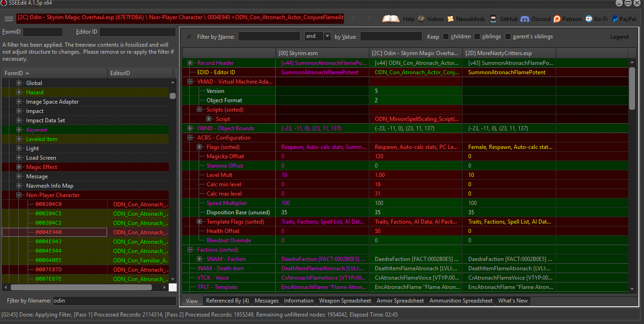
Task: Select record 000204C0 in the tree
Action: tap(49, 204)
